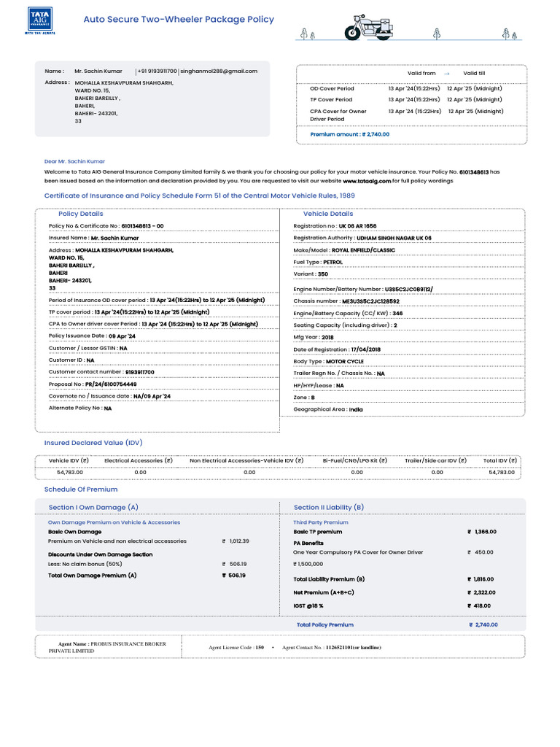Click the phone number +91 9193911700
The width and height of the screenshot is (560, 747).
pyautogui.click(x=157, y=71)
